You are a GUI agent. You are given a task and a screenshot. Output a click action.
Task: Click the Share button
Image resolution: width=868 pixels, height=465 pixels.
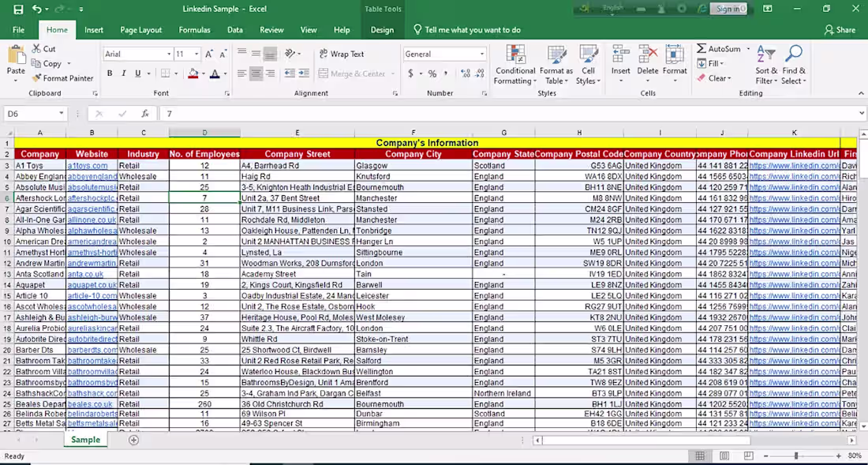[x=840, y=30]
